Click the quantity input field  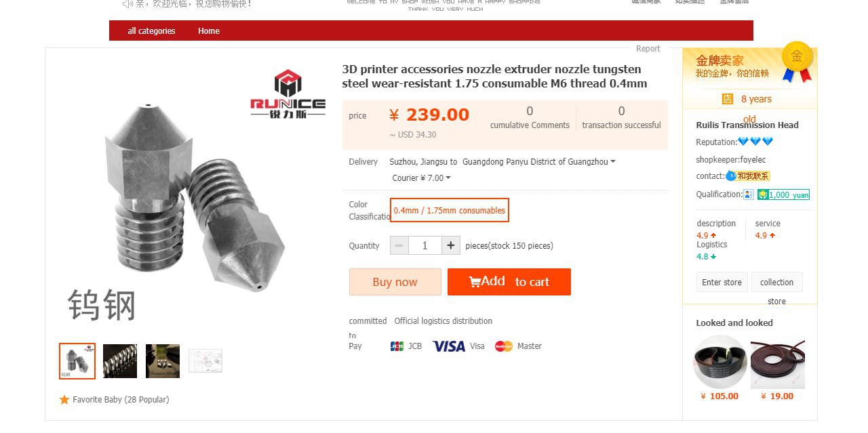425,245
